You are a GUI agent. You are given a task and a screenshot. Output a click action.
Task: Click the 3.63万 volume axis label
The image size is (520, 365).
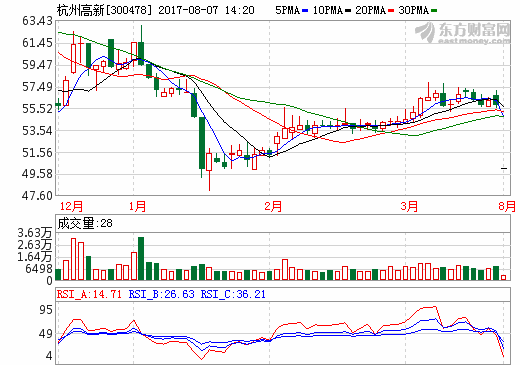coord(35,233)
